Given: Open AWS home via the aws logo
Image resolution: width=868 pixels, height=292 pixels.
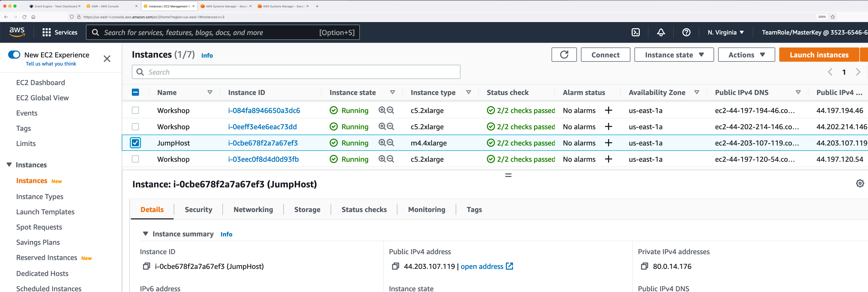Looking at the screenshot, I should pyautogui.click(x=17, y=32).
